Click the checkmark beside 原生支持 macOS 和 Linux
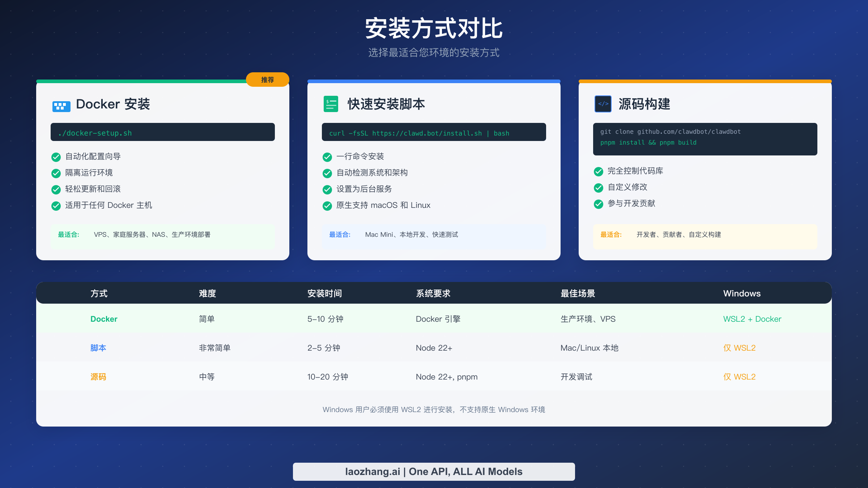 click(327, 206)
